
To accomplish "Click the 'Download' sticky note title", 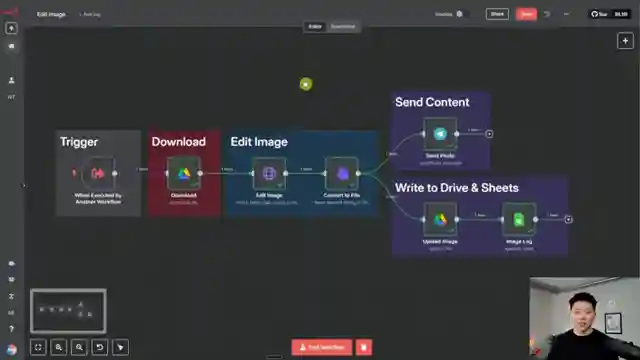I will tap(179, 142).
